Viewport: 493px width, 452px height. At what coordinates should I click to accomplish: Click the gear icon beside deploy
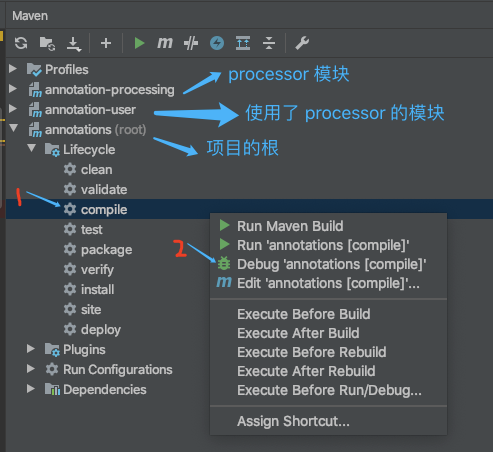70,329
